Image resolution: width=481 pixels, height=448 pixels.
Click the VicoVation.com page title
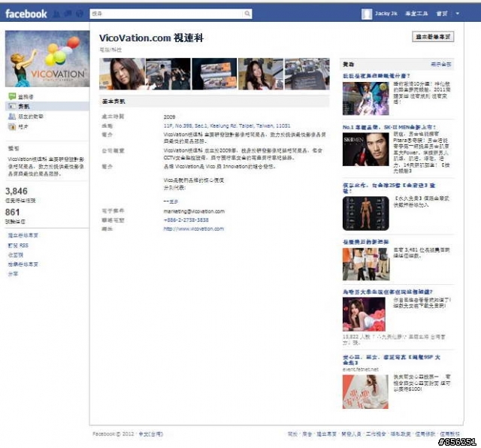click(151, 38)
